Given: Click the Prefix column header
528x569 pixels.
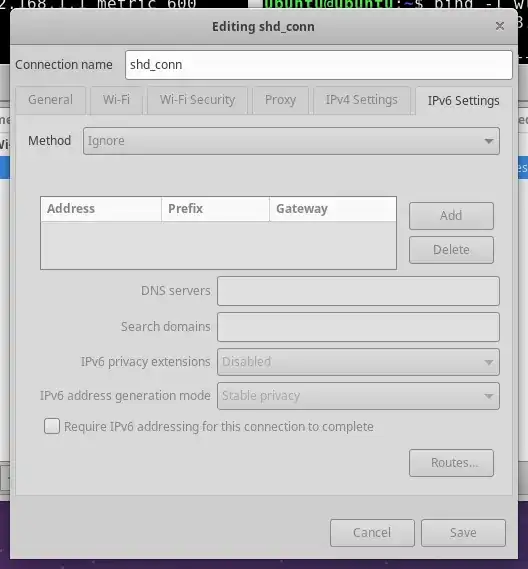Looking at the screenshot, I should tap(216, 209).
